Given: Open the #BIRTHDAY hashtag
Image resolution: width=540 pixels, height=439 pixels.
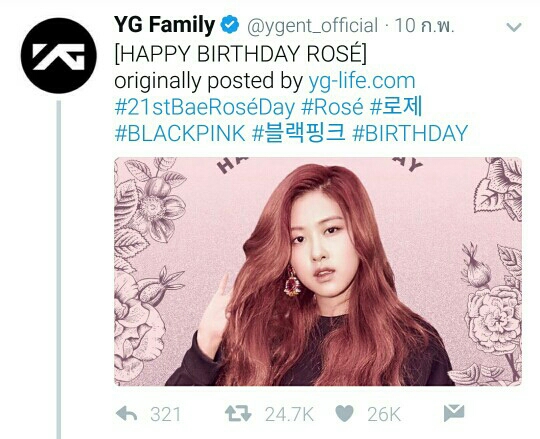Looking at the screenshot, I should pyautogui.click(x=410, y=133).
